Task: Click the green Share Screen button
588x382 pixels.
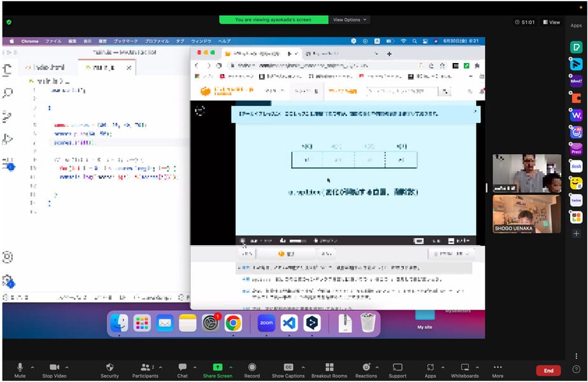Action: [x=217, y=369]
